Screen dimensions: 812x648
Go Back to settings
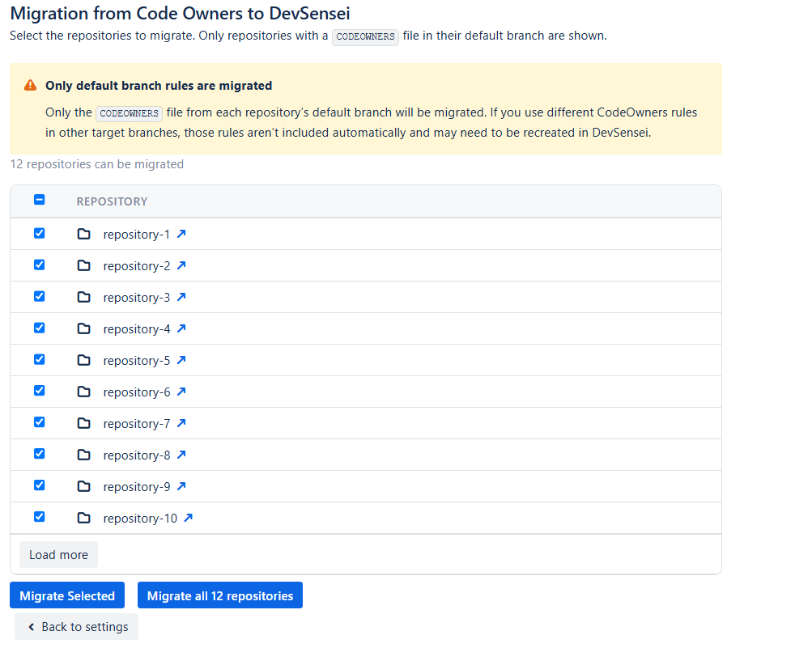click(77, 627)
